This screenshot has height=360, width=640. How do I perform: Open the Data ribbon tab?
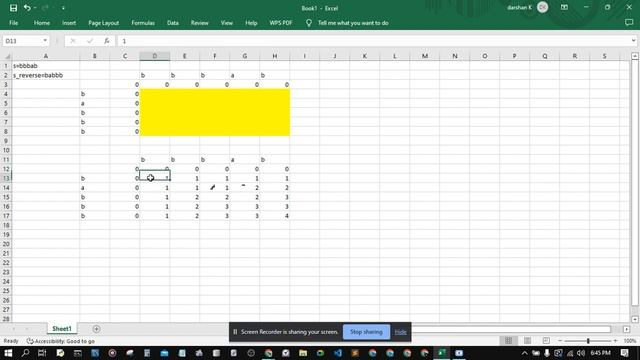[x=173, y=23]
